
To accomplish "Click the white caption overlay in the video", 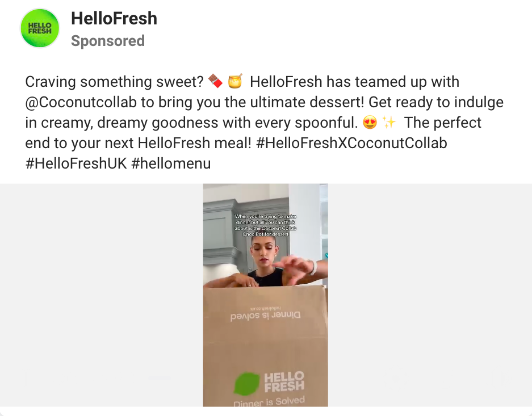I will coord(265,225).
